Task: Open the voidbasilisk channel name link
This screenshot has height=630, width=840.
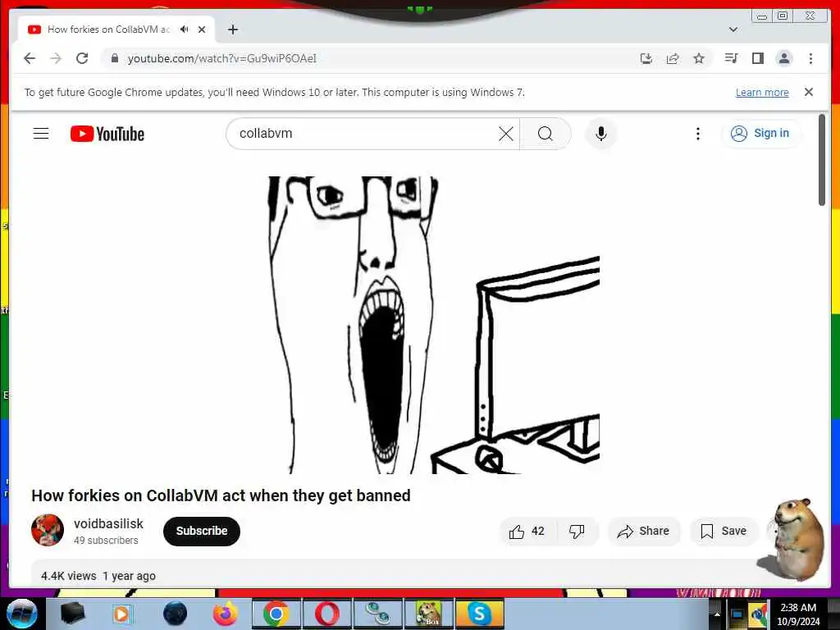Action: [x=109, y=523]
